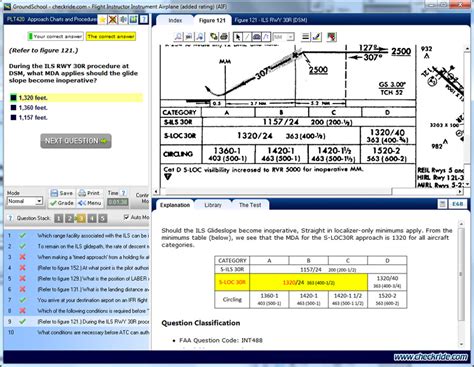Viewport: 474px width, 367px height.
Task: Grade the test
Action: coord(62,203)
